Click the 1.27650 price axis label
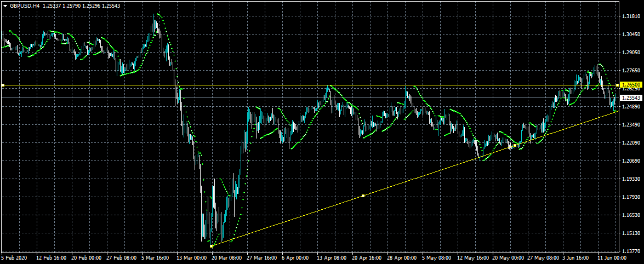Image resolution: width=644 pixels, height=264 pixels. [632, 71]
